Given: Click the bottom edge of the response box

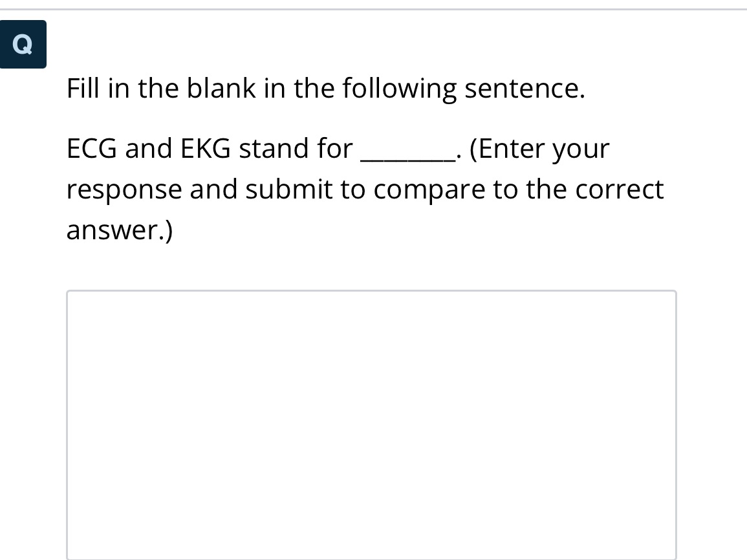Looking at the screenshot, I should pos(371,559).
